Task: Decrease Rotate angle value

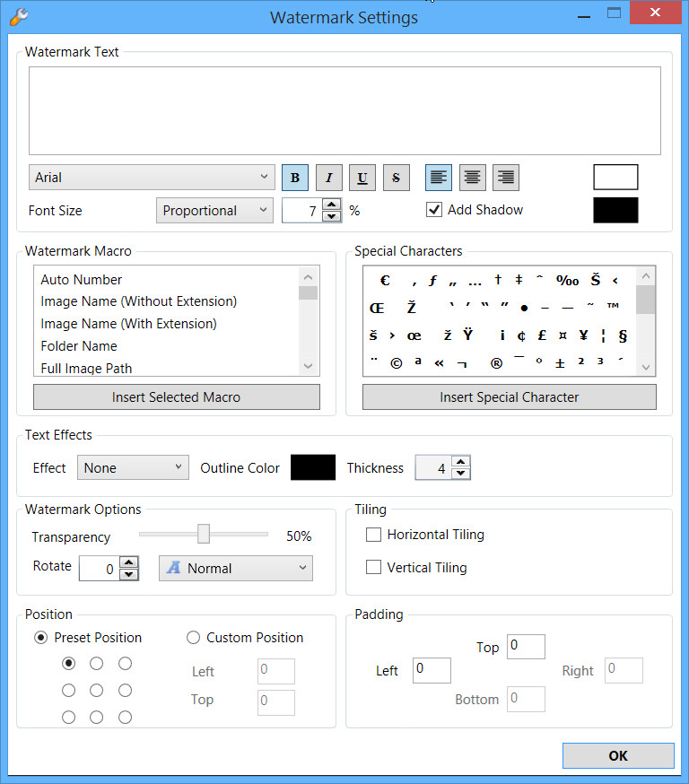Action: coord(129,574)
